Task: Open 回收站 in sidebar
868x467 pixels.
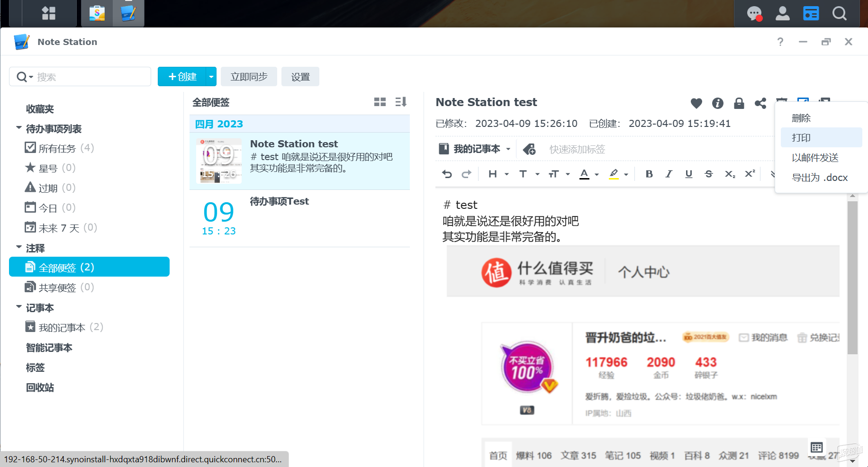Action: tap(40, 387)
